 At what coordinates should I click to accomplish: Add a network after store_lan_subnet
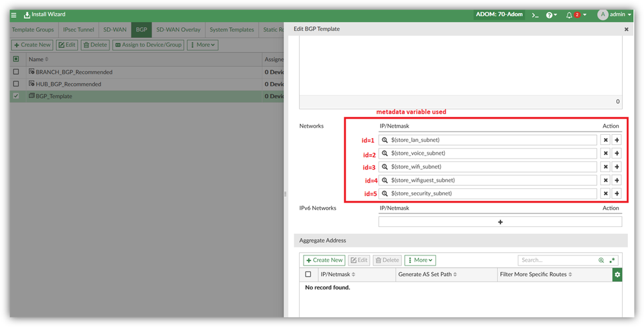point(616,140)
